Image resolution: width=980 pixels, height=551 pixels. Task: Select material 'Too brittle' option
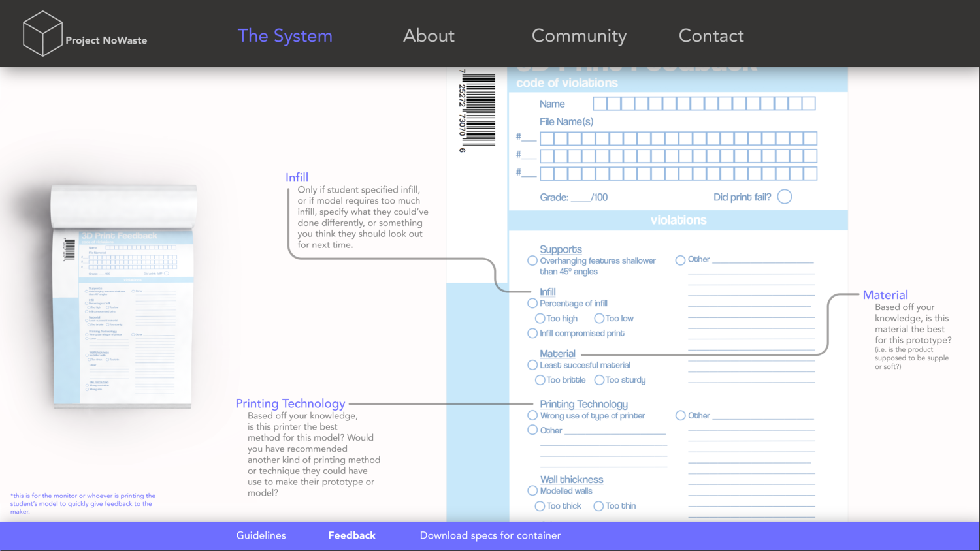pos(540,380)
